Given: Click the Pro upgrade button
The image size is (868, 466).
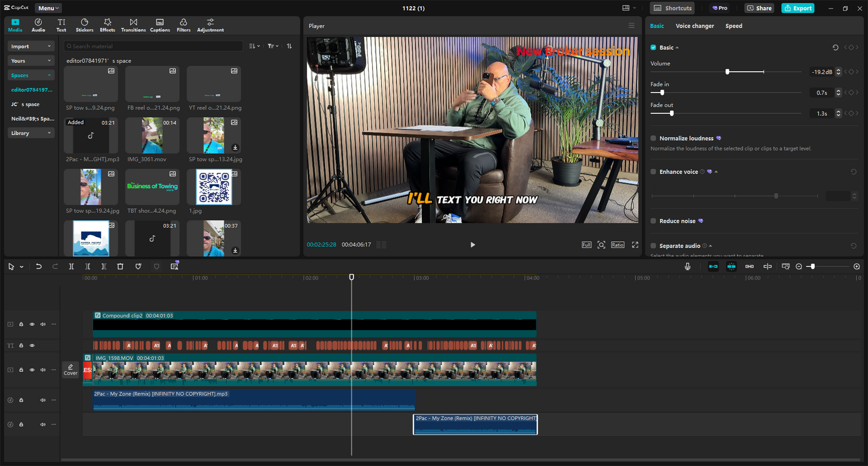Looking at the screenshot, I should (x=720, y=8).
